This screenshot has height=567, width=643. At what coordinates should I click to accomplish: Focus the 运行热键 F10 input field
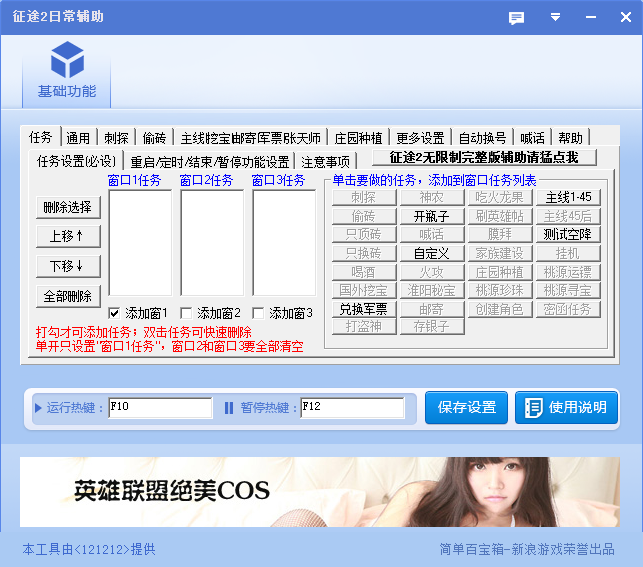pyautogui.click(x=160, y=408)
